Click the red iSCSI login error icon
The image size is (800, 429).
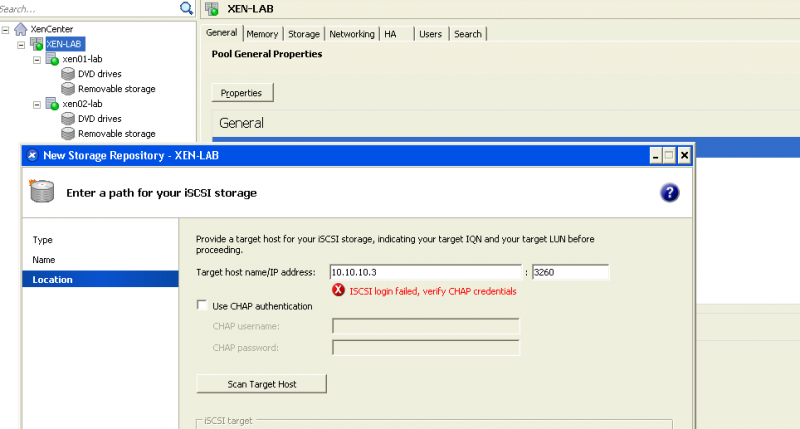339,291
